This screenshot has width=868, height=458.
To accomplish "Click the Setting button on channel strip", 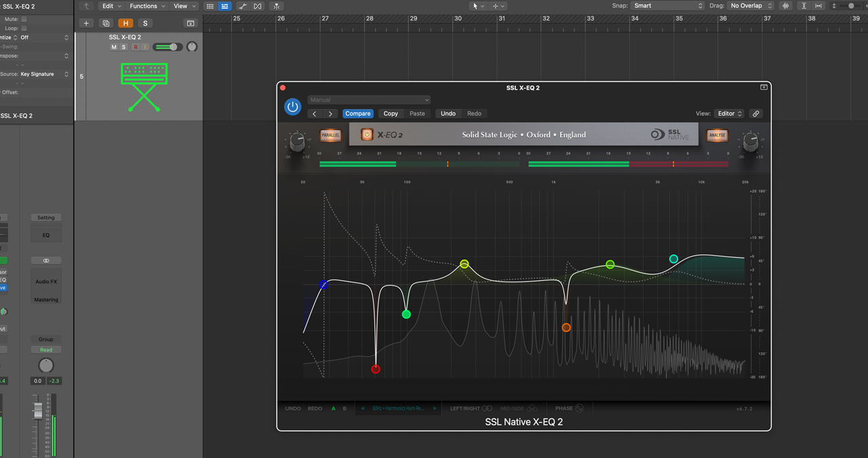I will click(x=46, y=218).
